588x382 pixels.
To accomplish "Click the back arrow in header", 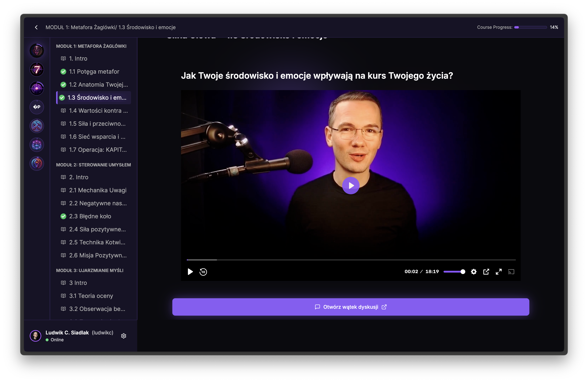I will (x=36, y=27).
